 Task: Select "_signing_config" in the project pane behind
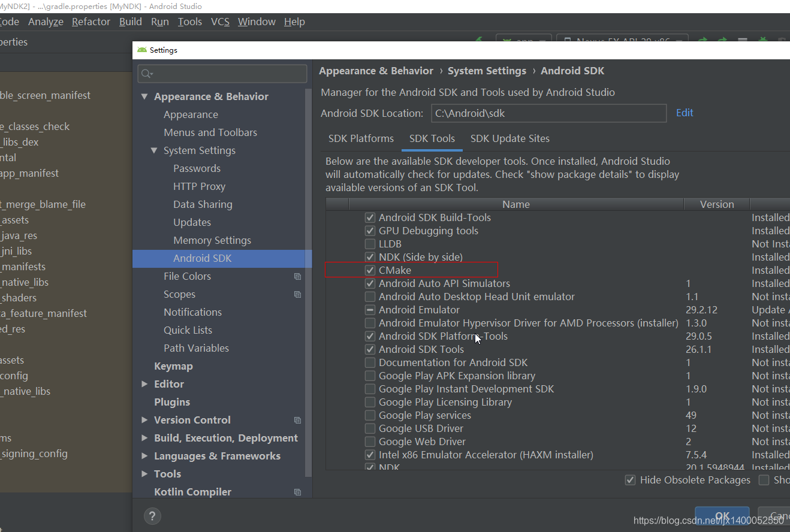[34, 454]
